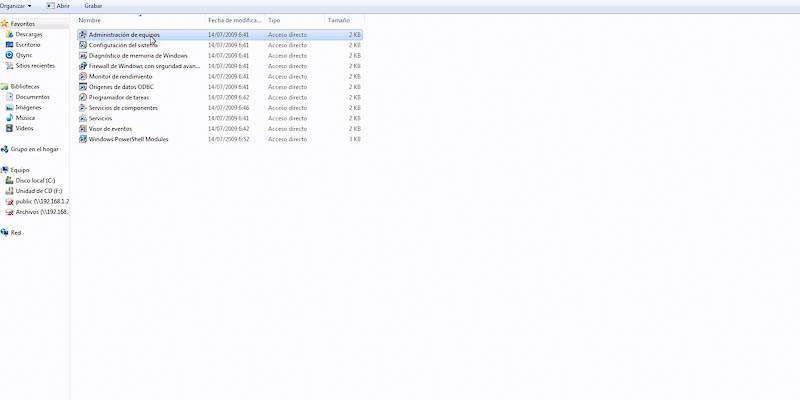Click the Archivos network drive icon
This screenshot has width=800, height=400.
[x=9, y=212]
